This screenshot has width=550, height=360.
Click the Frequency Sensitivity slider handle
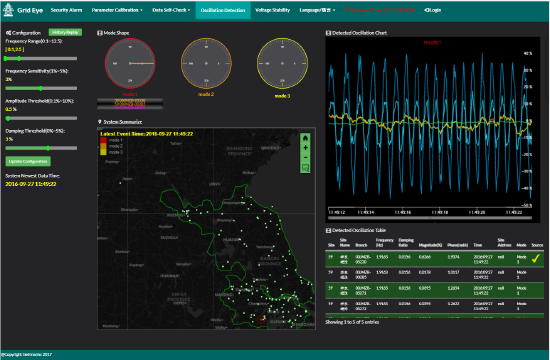41,88
